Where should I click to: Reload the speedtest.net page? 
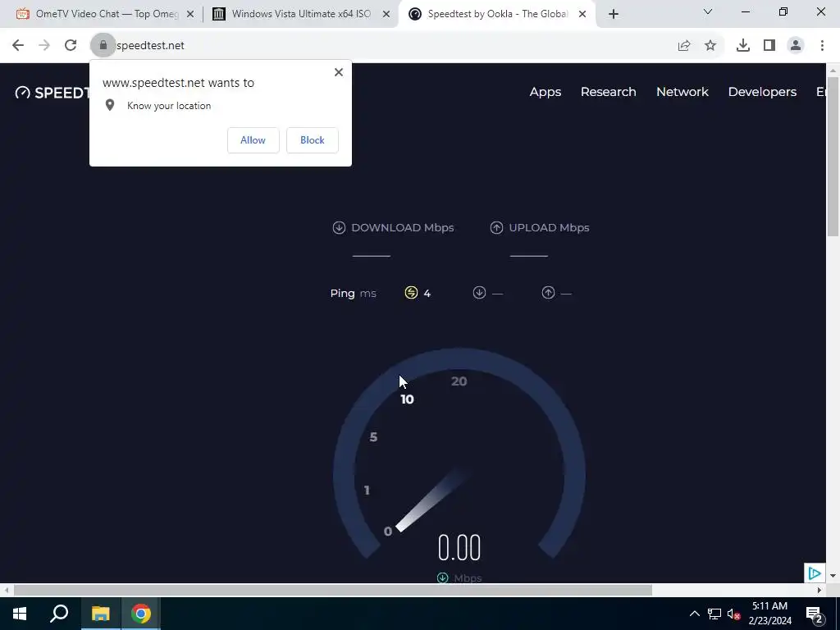[x=71, y=46]
